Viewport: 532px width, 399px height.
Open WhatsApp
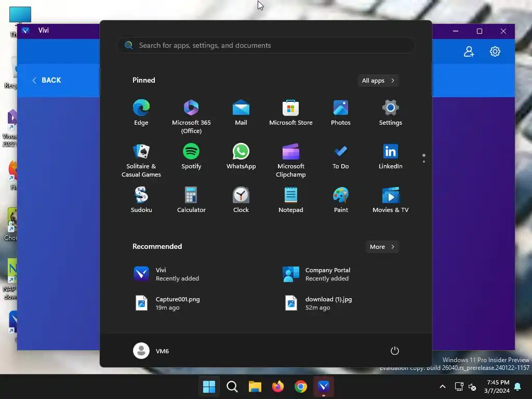tap(241, 156)
